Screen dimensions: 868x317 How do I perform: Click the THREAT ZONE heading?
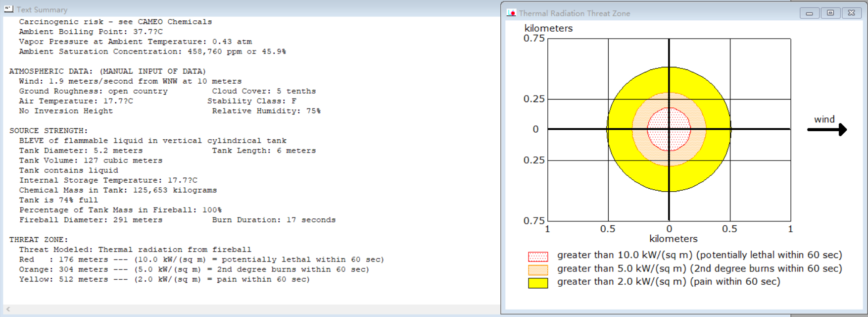tap(39, 240)
